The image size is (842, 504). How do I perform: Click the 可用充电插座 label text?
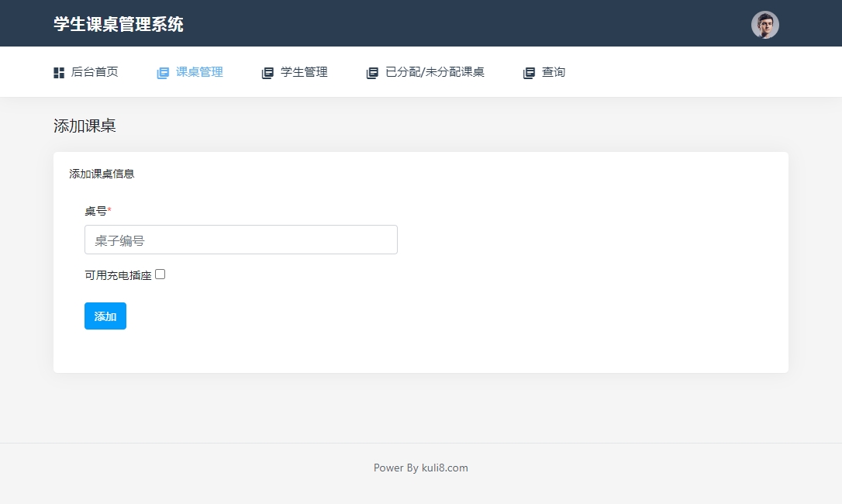pyautogui.click(x=118, y=275)
